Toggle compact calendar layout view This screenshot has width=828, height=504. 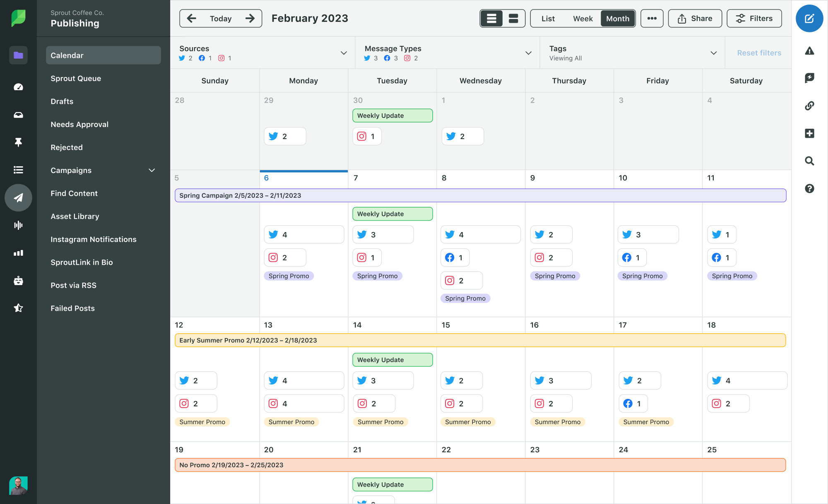coord(513,18)
